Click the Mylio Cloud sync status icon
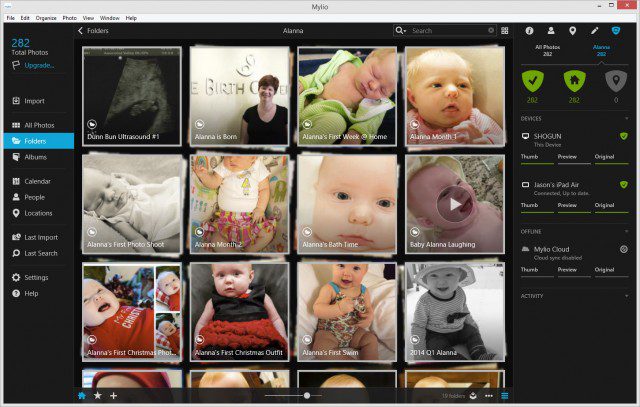 [624, 249]
